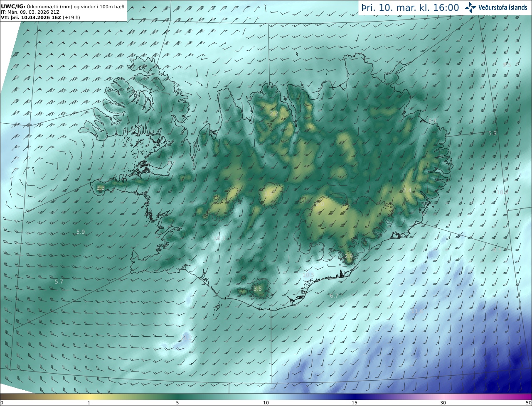Click the Veðurstofa Íslands logo emblem

471,7
